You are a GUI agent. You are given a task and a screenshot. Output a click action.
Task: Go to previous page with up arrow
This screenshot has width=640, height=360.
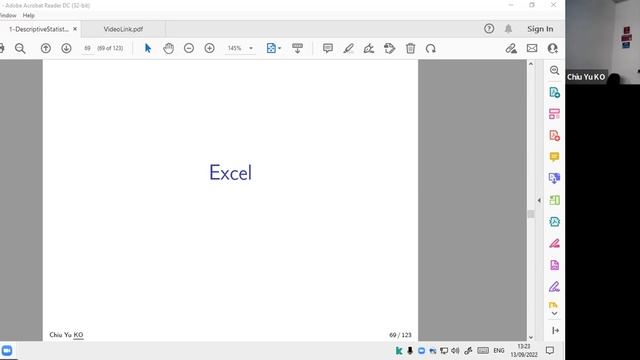[x=46, y=48]
